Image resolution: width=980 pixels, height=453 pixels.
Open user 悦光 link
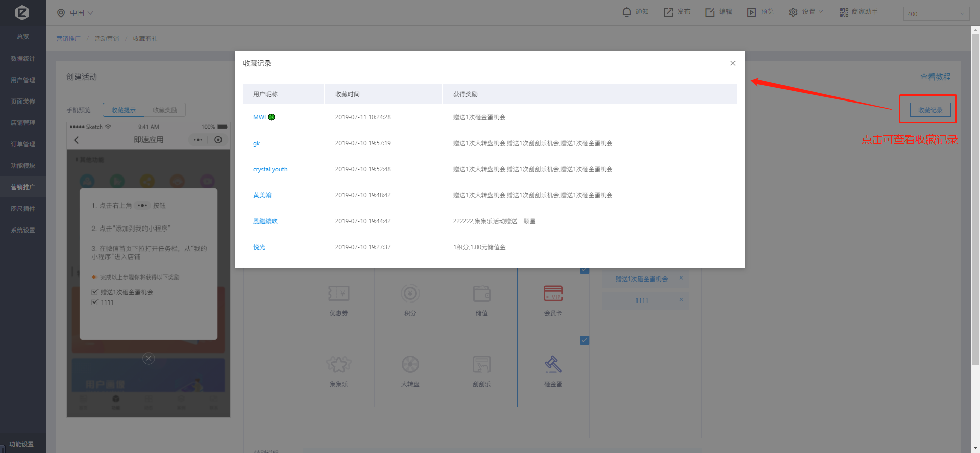click(259, 247)
